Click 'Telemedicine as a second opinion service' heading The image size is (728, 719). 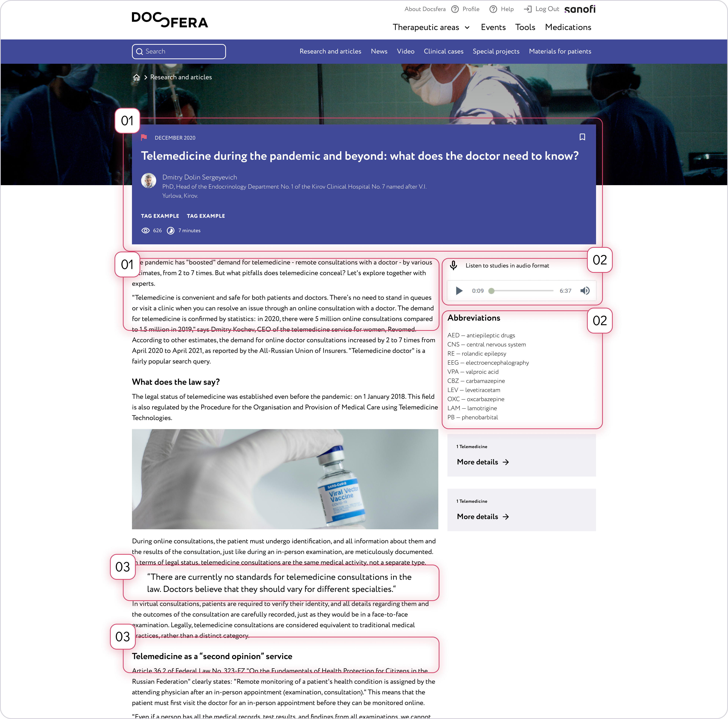click(212, 656)
